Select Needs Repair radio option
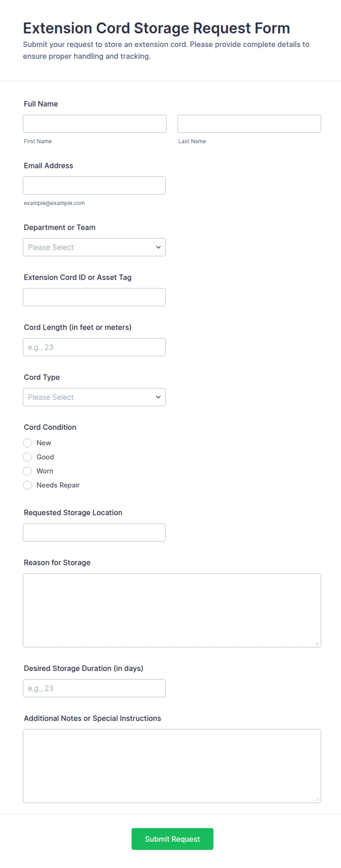This screenshot has height=868, width=341. point(27,485)
